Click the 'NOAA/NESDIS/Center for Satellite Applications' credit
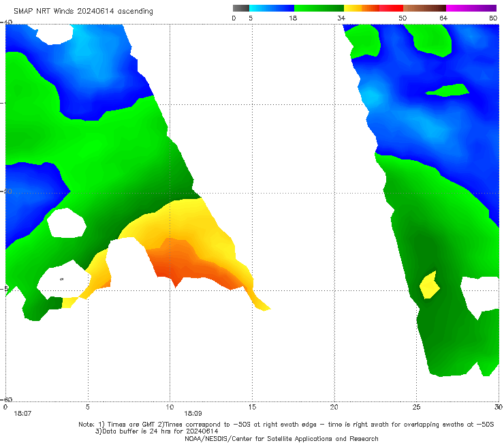Viewport: 504px width, 443px height. point(281,438)
